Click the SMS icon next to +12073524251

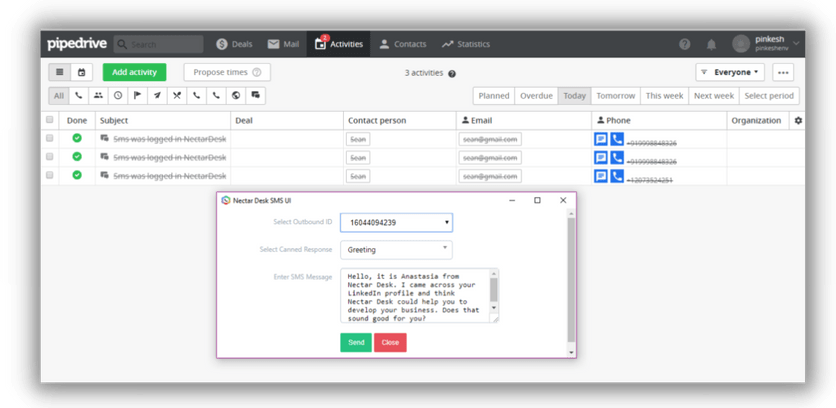click(600, 176)
